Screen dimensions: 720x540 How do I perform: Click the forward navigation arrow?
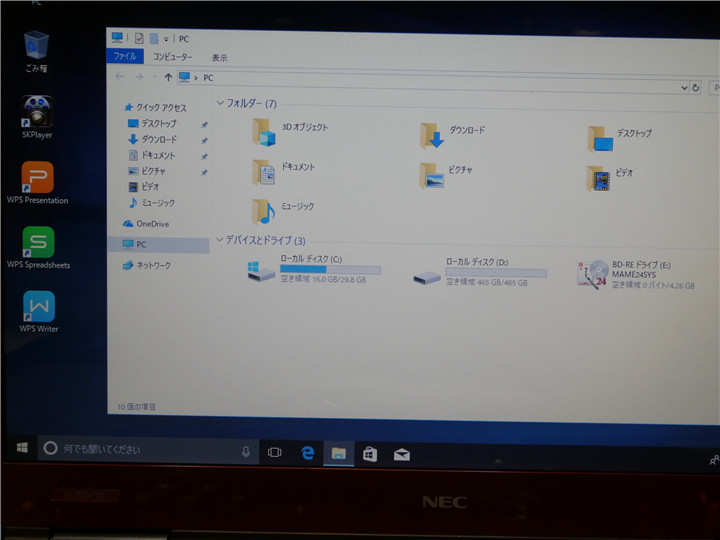point(139,77)
